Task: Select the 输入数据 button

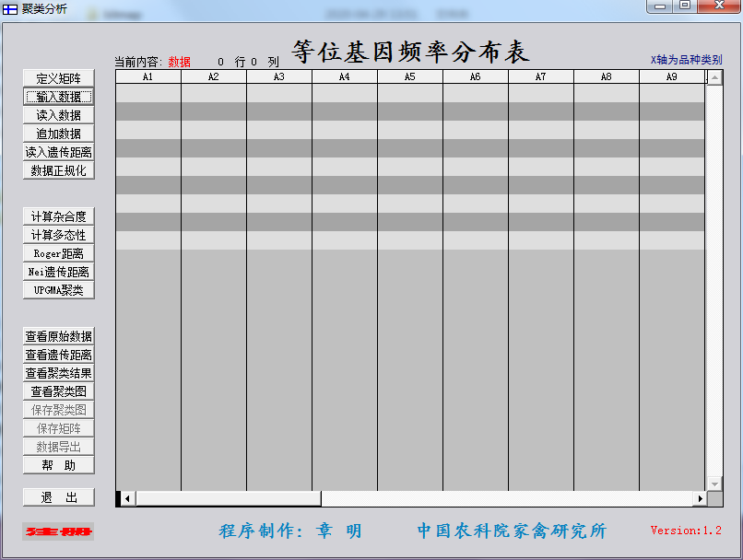Action: (59, 97)
